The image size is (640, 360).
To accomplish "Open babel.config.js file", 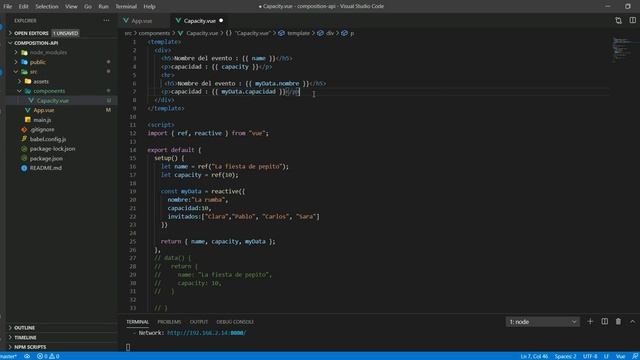I will point(48,139).
